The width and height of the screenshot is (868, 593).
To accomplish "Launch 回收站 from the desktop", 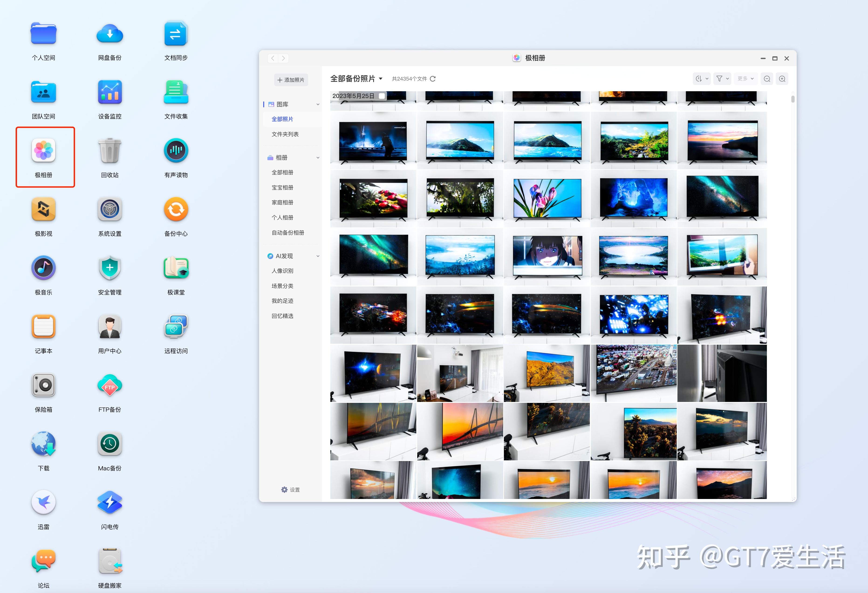I will 109,150.
